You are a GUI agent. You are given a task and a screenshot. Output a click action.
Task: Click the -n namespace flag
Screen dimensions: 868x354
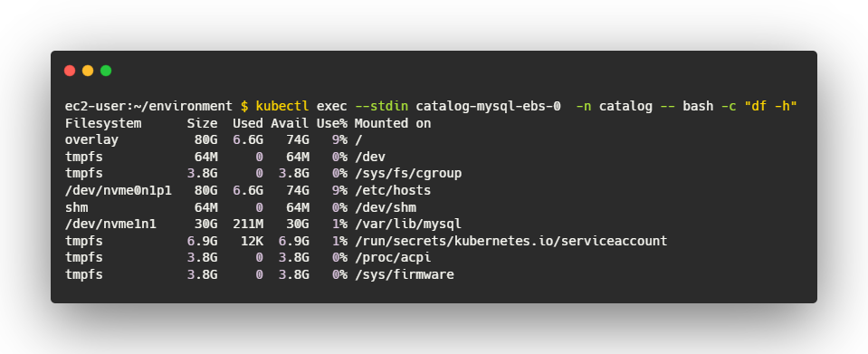click(x=584, y=106)
